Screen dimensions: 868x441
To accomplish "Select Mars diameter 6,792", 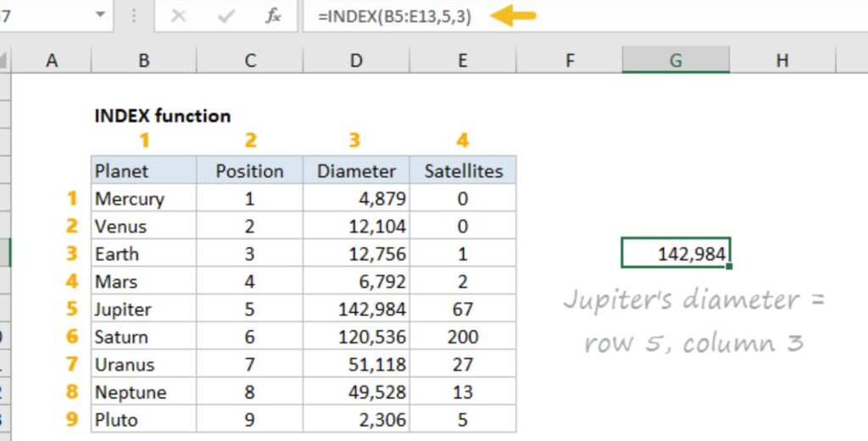I will (x=357, y=282).
